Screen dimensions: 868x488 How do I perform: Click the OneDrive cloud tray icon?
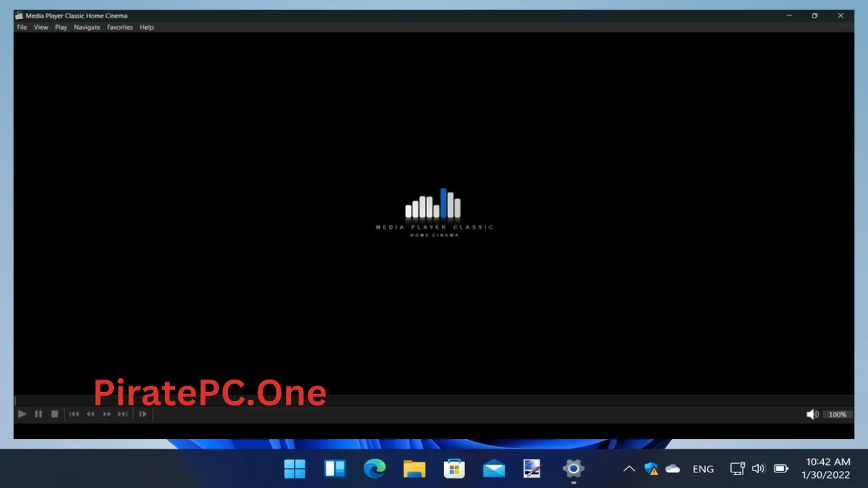pos(673,468)
